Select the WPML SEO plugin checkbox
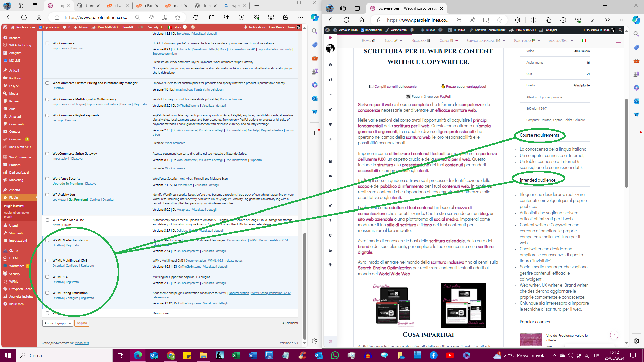This screenshot has height=362, width=644. 47,277
